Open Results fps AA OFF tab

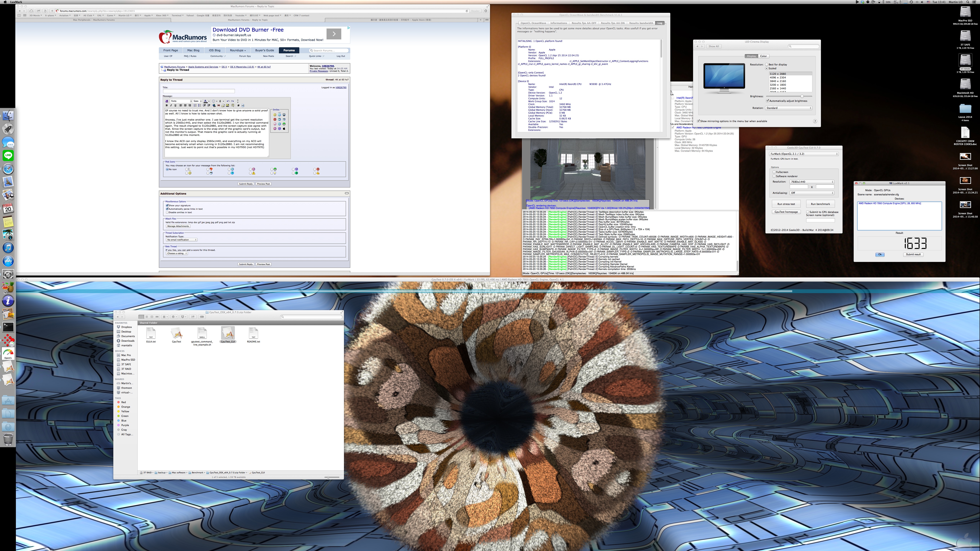coord(584,23)
